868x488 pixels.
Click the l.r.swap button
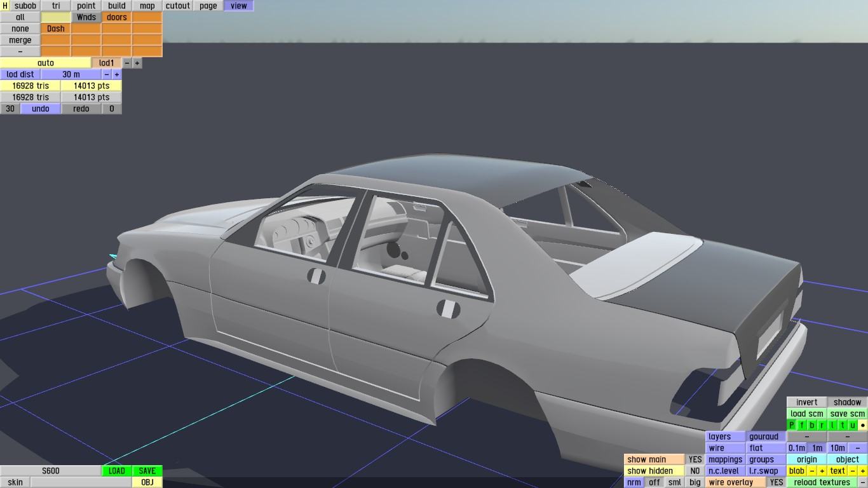(x=766, y=471)
